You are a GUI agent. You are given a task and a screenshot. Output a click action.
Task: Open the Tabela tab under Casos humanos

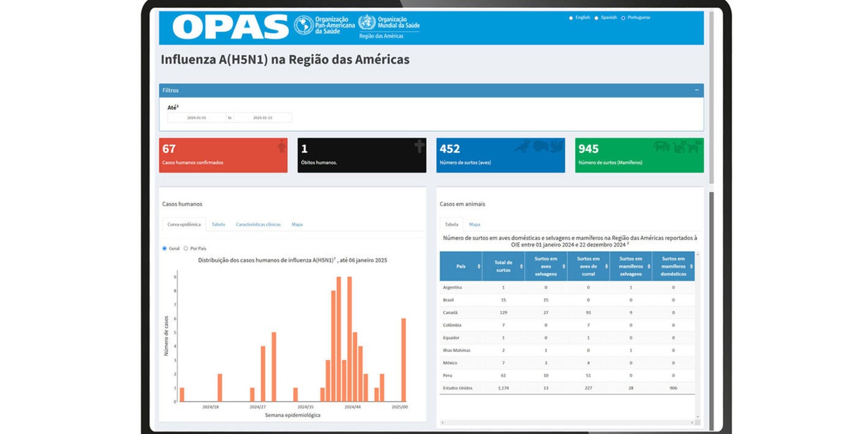(218, 224)
